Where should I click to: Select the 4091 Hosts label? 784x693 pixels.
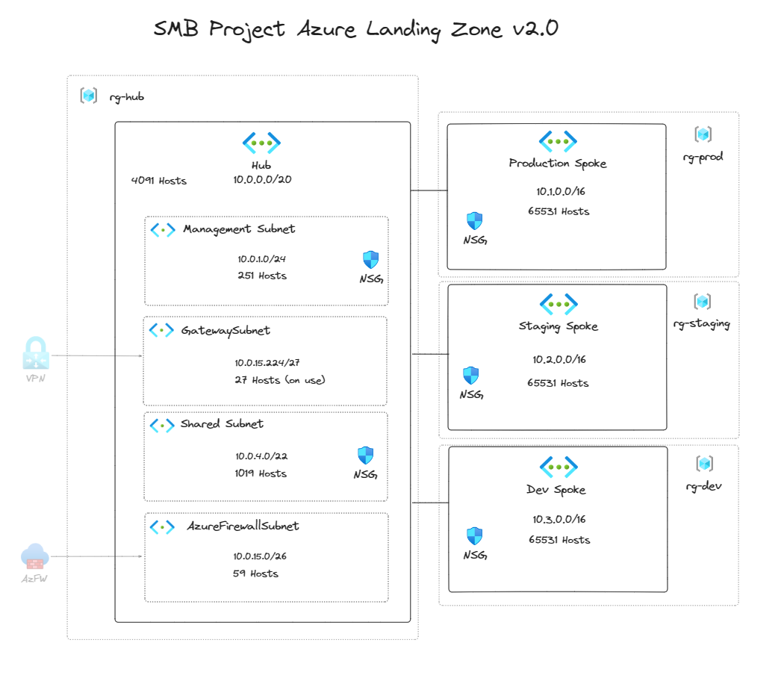coord(159,180)
